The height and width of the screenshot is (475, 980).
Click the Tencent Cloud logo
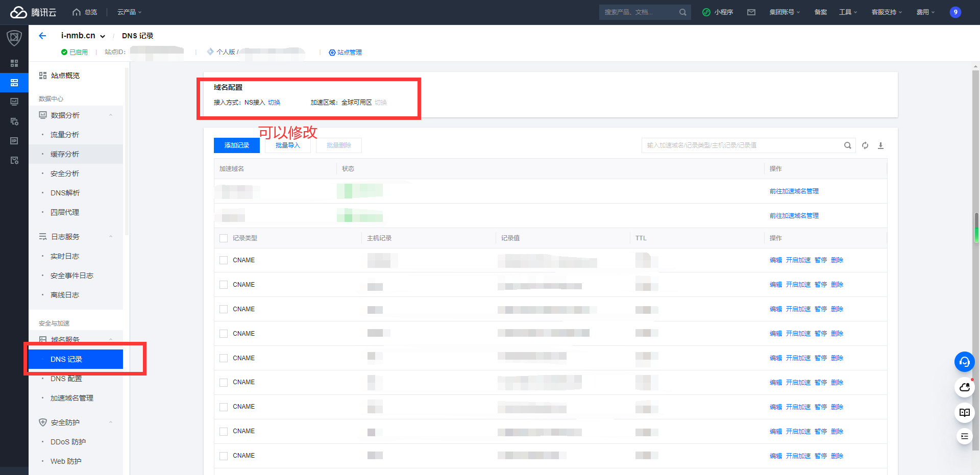coord(33,12)
